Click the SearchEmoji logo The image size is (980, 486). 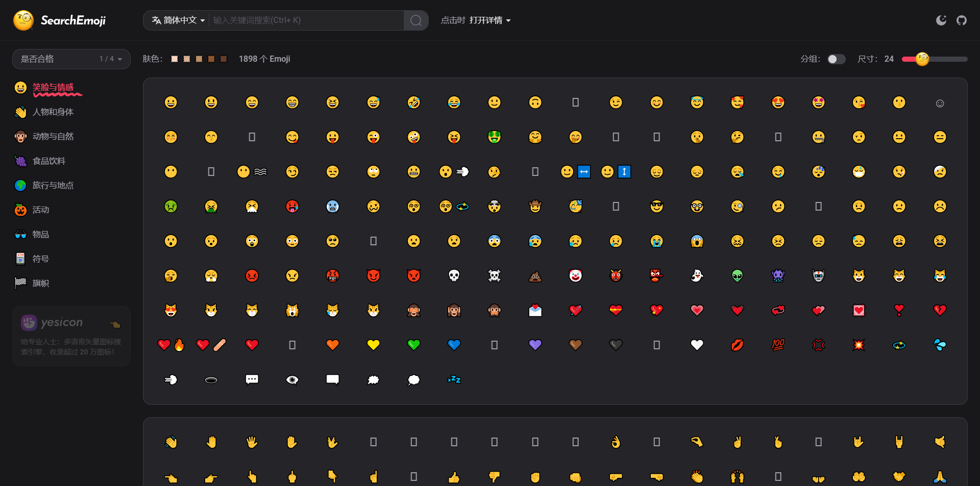tap(59, 20)
